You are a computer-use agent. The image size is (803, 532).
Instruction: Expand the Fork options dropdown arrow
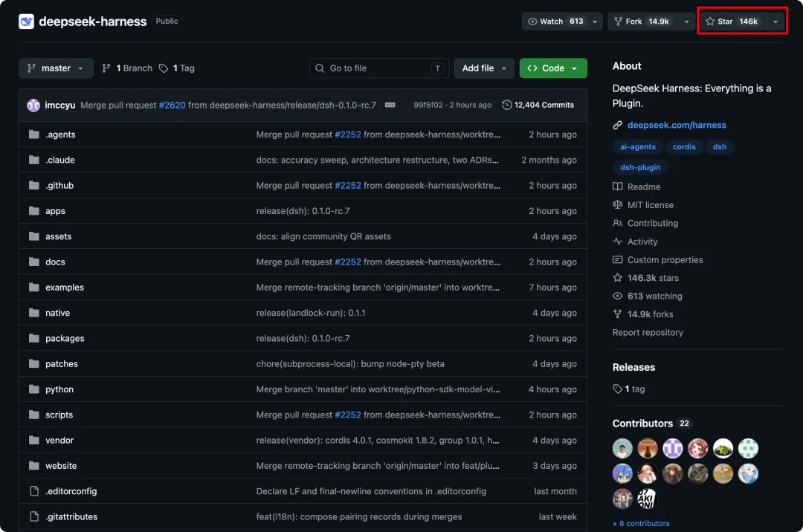686,22
